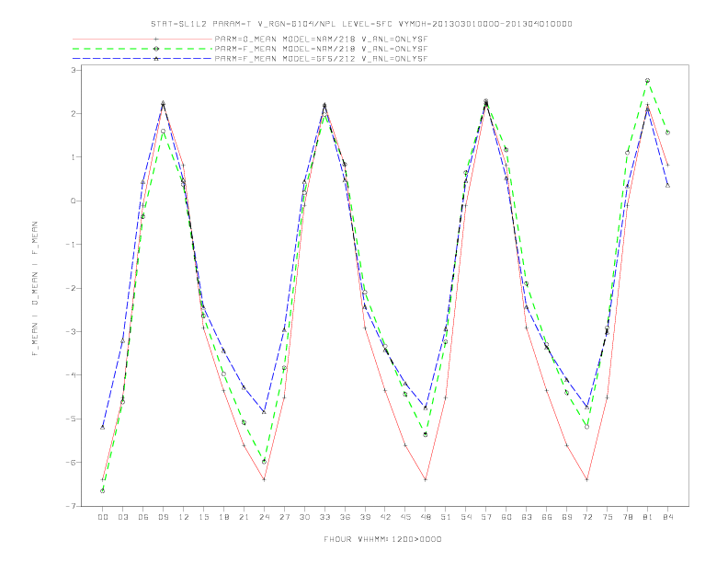The image size is (728, 563).
Task: Click the red plus marker at hour 24 trough
Action: pyautogui.click(x=264, y=479)
